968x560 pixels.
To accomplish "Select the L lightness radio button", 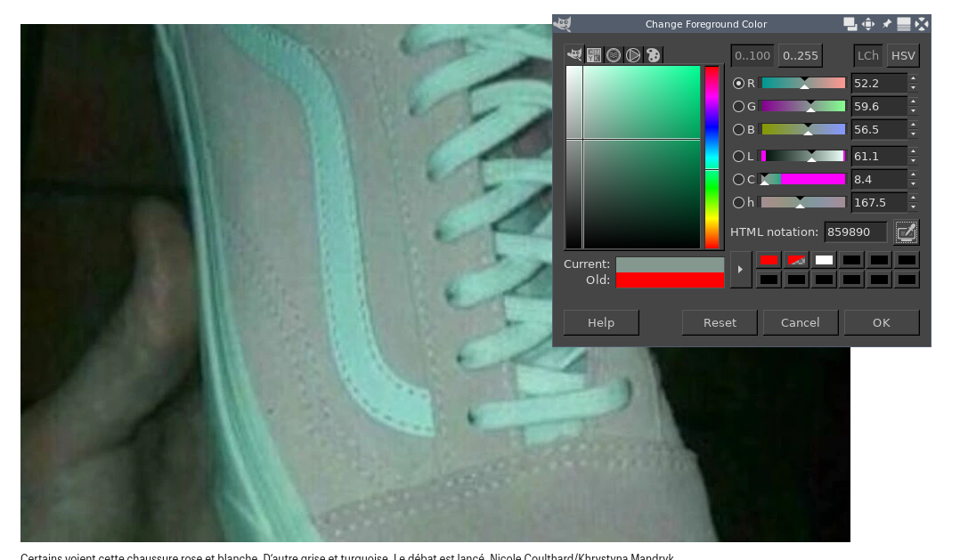I will (738, 157).
